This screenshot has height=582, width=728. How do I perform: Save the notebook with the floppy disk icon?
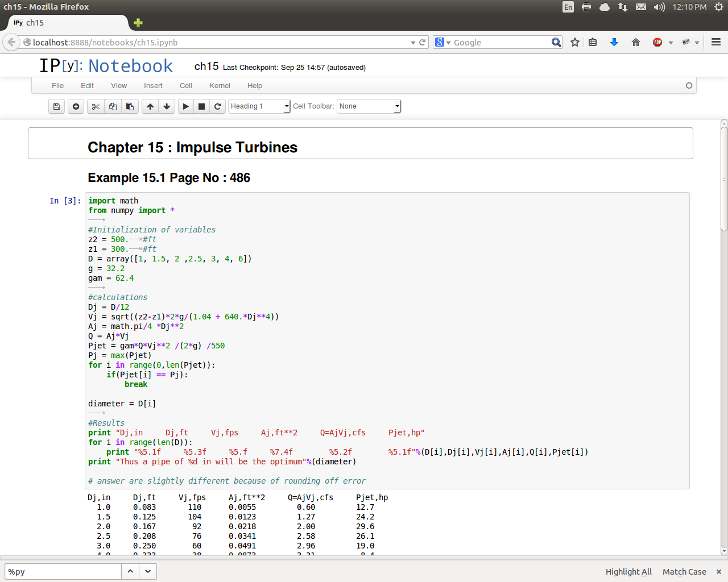(56, 106)
